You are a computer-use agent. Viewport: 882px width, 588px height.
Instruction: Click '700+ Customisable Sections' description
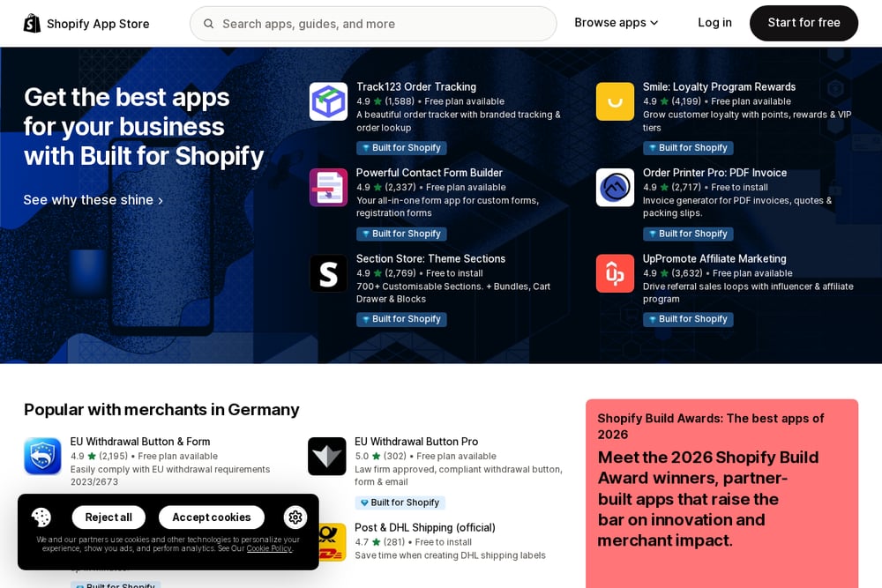(453, 293)
